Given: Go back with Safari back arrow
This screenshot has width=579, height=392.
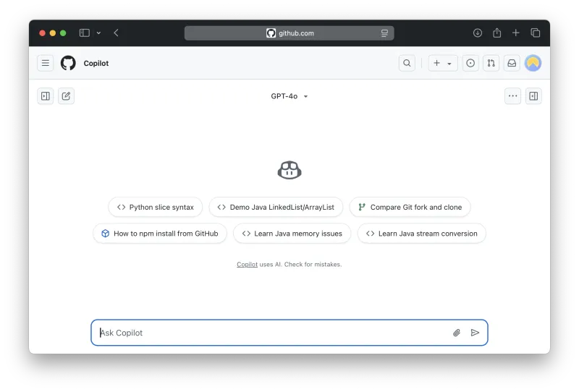Looking at the screenshot, I should coord(116,33).
